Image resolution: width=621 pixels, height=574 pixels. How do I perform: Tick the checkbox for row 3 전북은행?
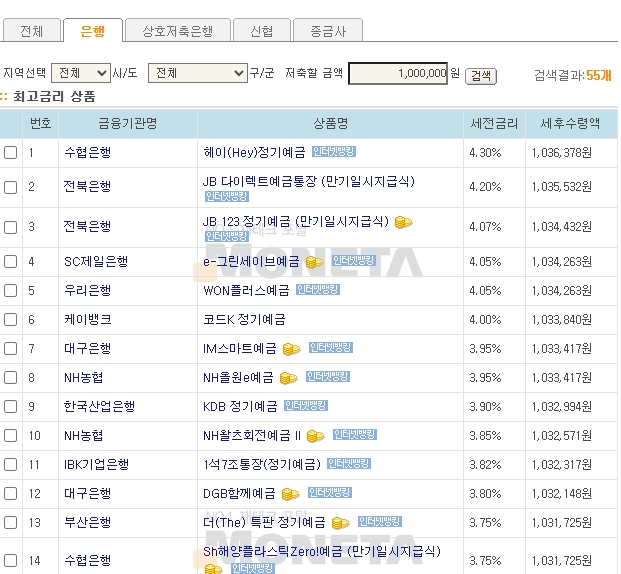(11, 227)
